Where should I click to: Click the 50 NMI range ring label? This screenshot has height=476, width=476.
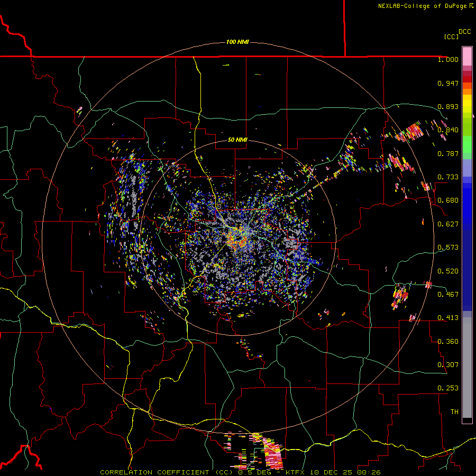pyautogui.click(x=237, y=140)
